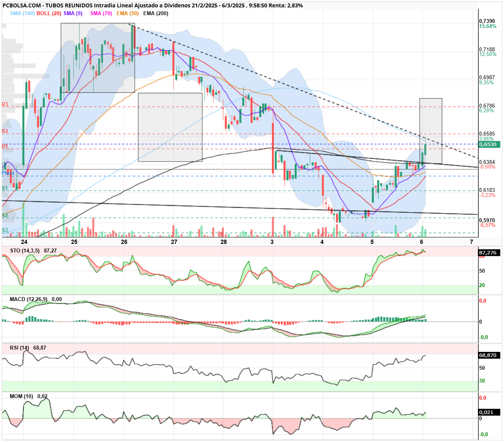504x442 pixels.
Task: Click the MACD (12,26,9) indicator label
Action: click(x=29, y=299)
